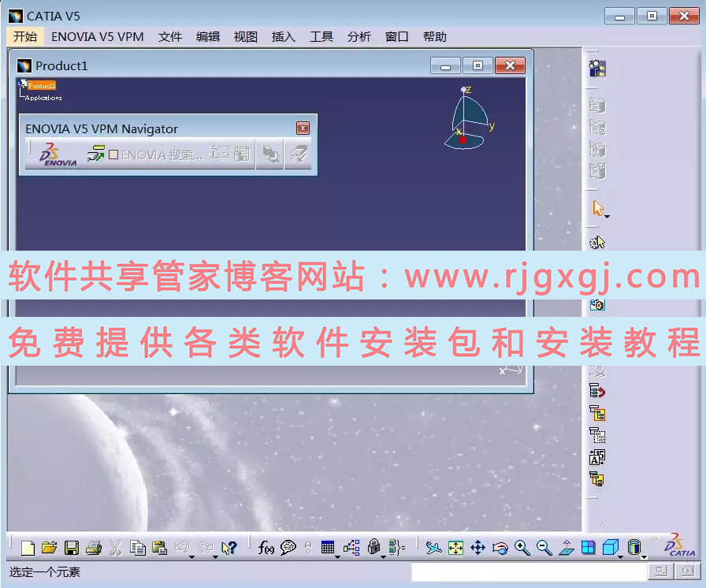
Task: Select the isometric view cube icon
Action: coord(610,548)
